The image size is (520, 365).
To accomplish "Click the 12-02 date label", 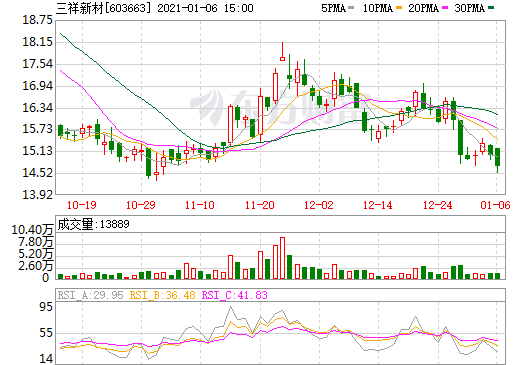I will click(319, 205).
